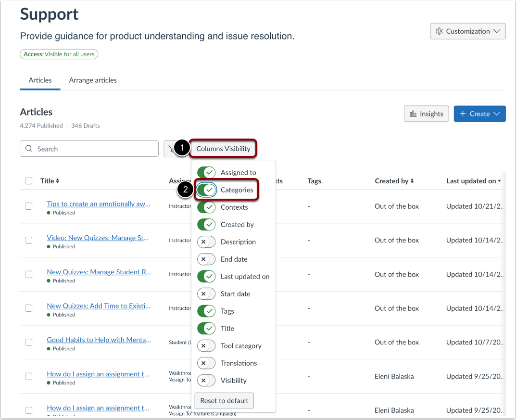Switch to the Arrange articles tab
Screen dimensions: 516x420
pos(93,80)
